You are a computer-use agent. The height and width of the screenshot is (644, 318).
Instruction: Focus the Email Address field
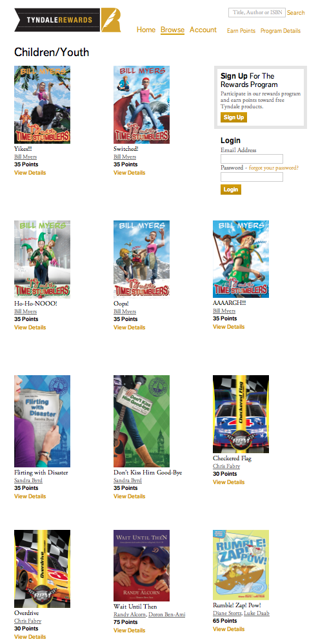click(x=252, y=159)
